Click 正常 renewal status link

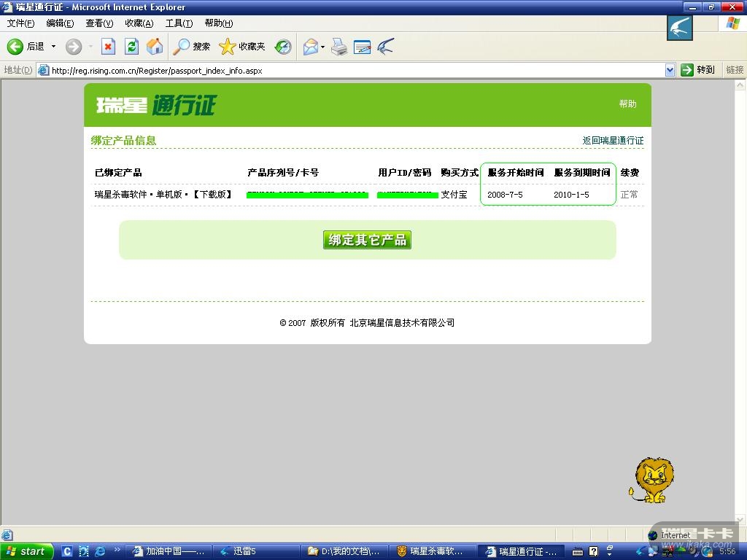point(629,194)
